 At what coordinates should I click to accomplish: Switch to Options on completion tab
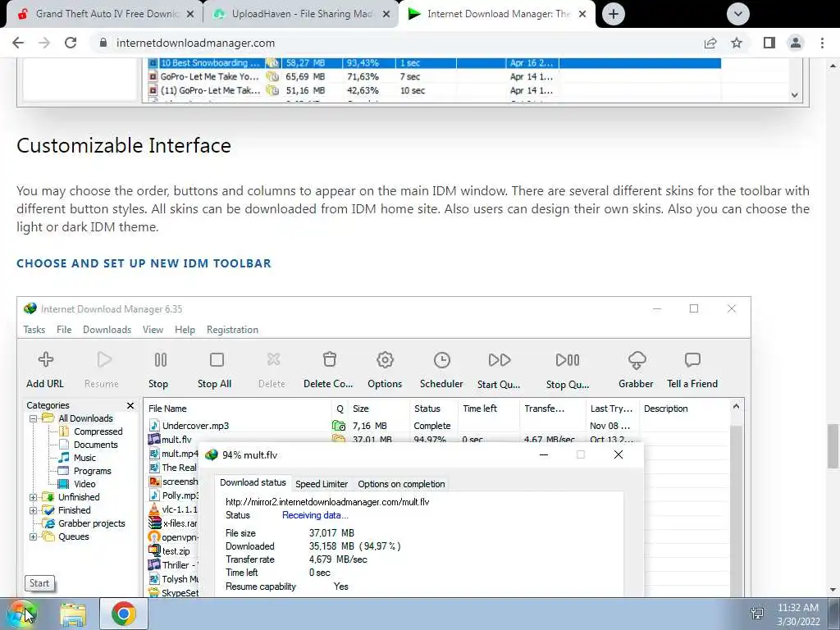pyautogui.click(x=401, y=484)
